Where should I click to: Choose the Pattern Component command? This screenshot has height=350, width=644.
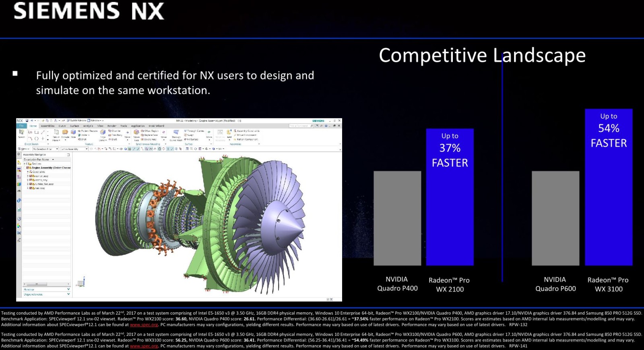[x=246, y=139]
